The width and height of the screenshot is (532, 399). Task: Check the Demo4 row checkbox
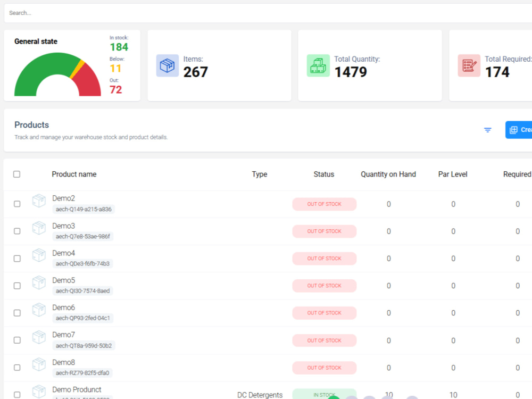(x=17, y=259)
